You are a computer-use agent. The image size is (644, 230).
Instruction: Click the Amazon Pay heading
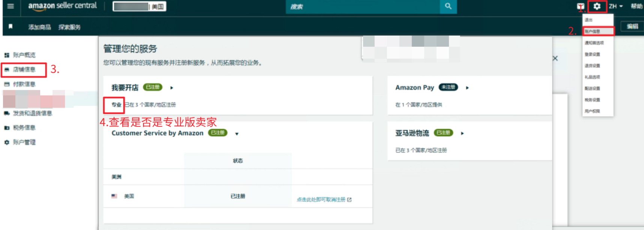coord(415,87)
